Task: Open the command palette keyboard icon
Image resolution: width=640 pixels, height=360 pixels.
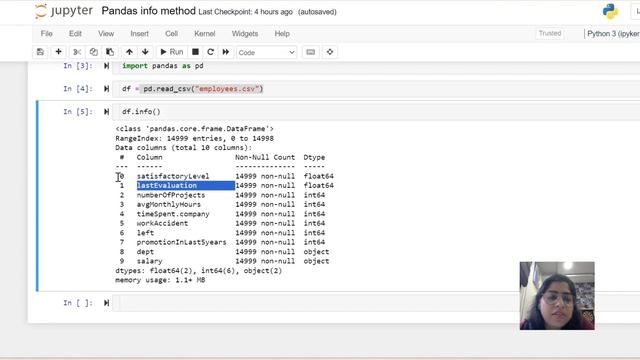Action: pyautogui.click(x=311, y=52)
